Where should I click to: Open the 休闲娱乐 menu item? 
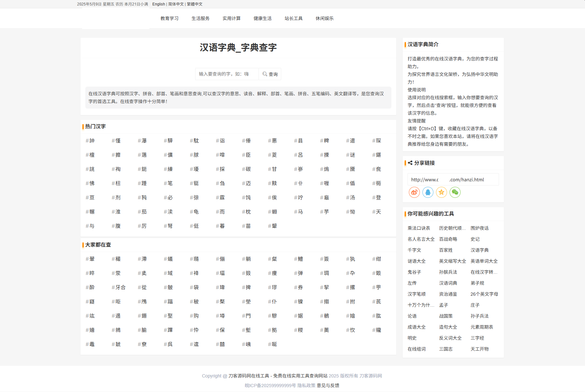[x=324, y=18]
